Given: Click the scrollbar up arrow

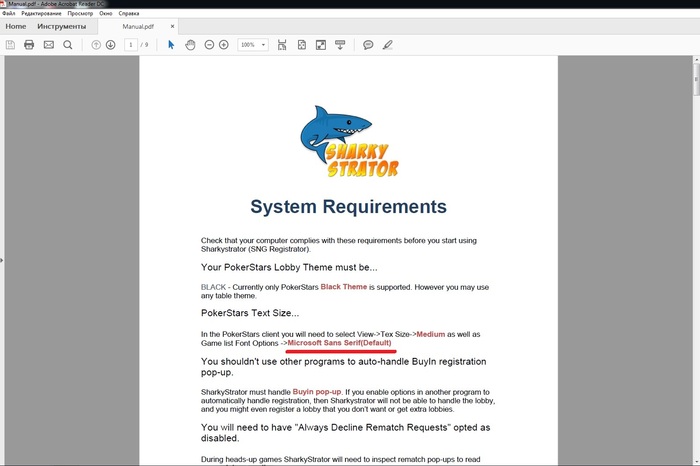Looking at the screenshot, I should click(x=696, y=59).
